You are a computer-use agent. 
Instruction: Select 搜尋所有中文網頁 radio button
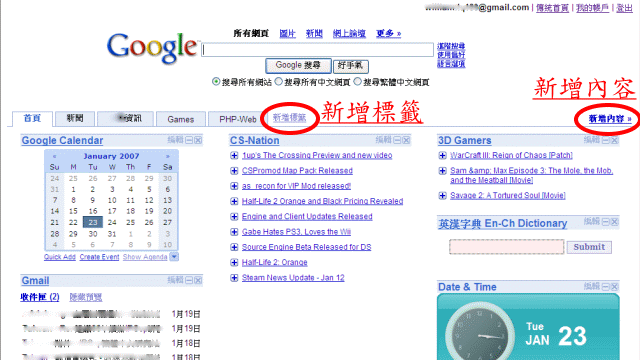(x=278, y=82)
